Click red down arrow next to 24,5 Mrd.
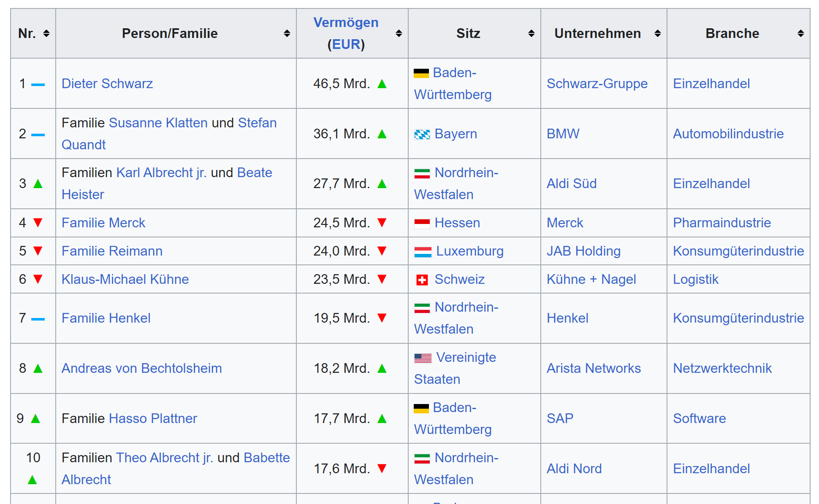The image size is (819, 504). (382, 223)
